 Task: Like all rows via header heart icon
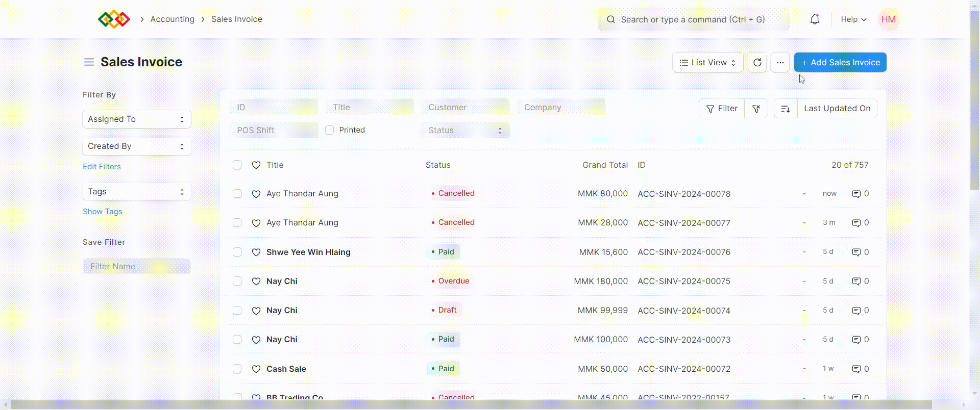pos(256,165)
